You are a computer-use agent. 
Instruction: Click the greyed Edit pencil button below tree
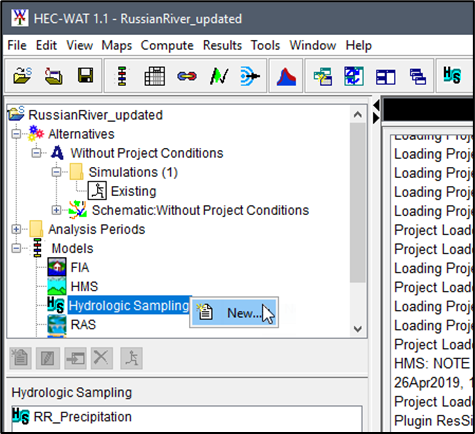click(49, 358)
